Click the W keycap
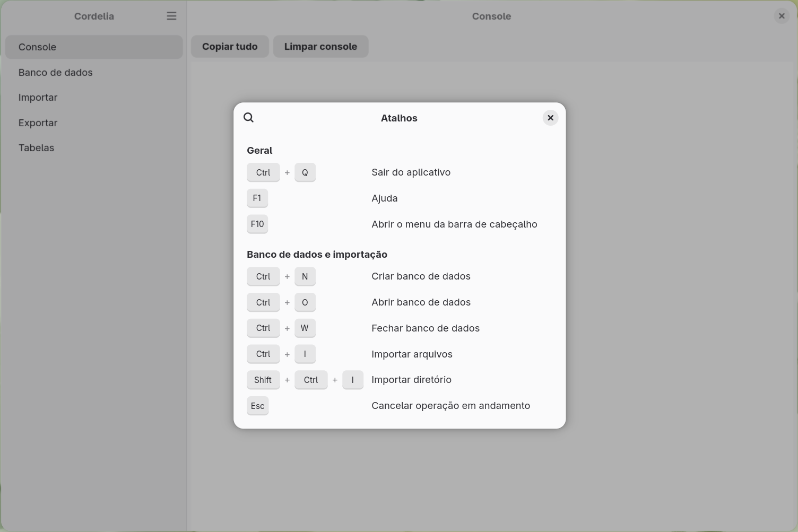 (x=305, y=328)
